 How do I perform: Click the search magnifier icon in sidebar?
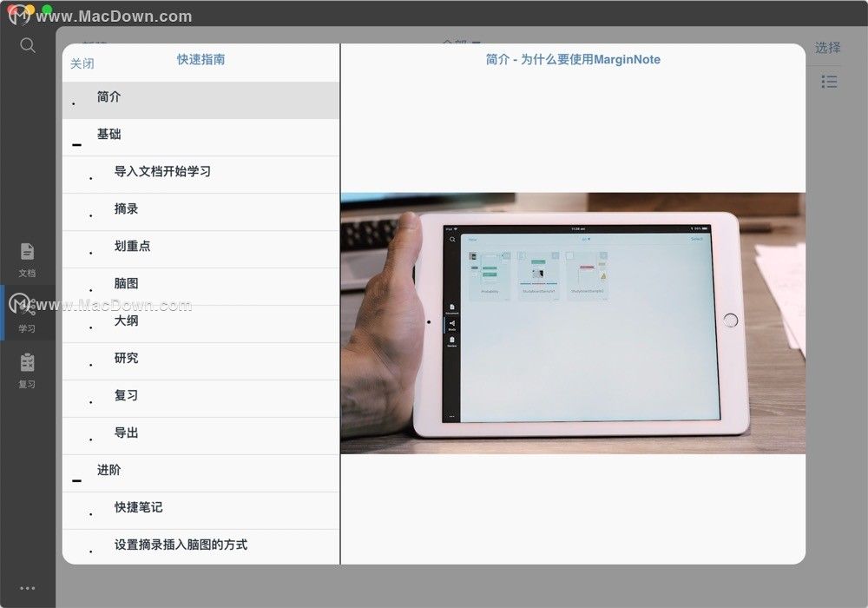coord(27,45)
